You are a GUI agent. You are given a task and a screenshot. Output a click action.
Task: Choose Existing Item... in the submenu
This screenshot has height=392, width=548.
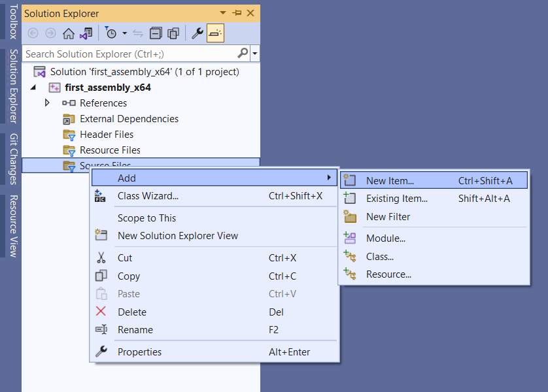click(x=396, y=199)
